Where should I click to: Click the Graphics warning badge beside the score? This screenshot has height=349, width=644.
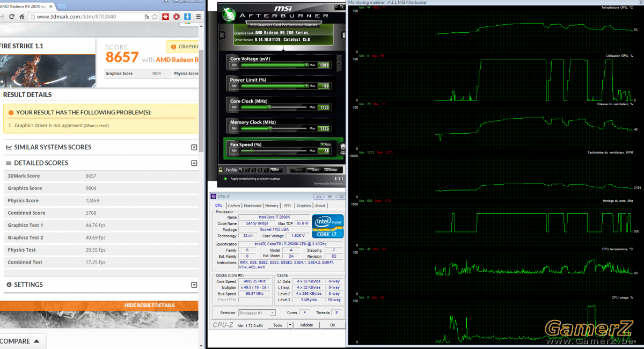182,47
